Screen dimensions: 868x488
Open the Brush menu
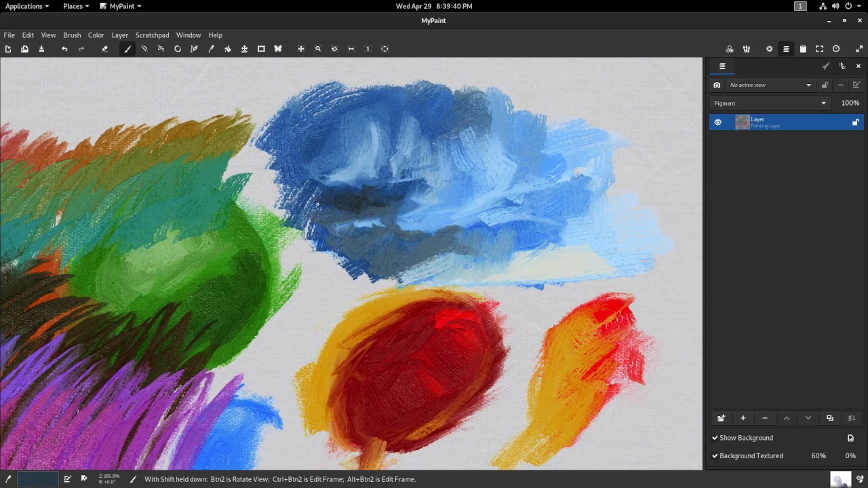[x=72, y=35]
